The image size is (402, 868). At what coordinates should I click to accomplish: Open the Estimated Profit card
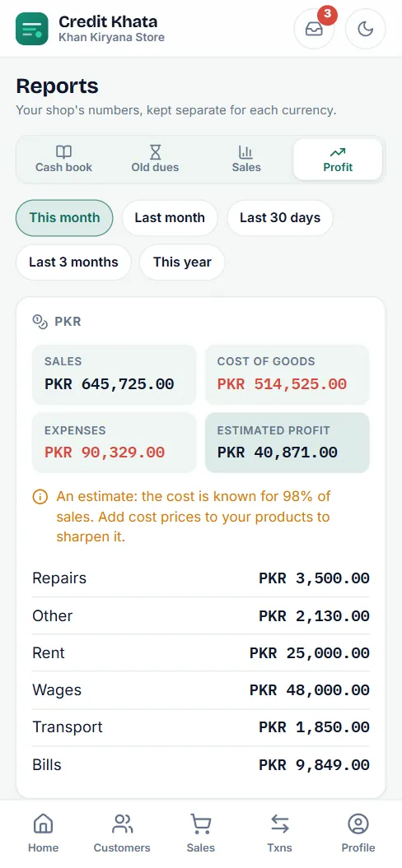287,443
